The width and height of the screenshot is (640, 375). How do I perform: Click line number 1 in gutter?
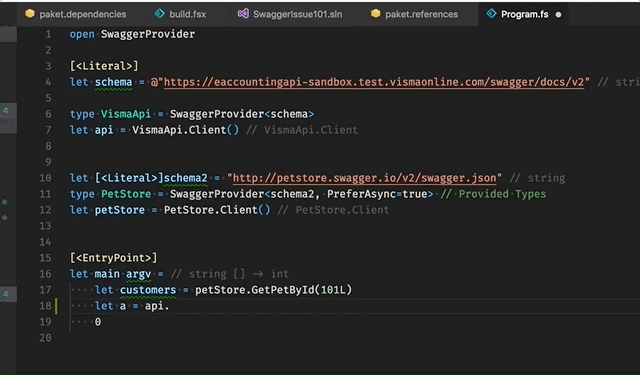pyautogui.click(x=49, y=34)
